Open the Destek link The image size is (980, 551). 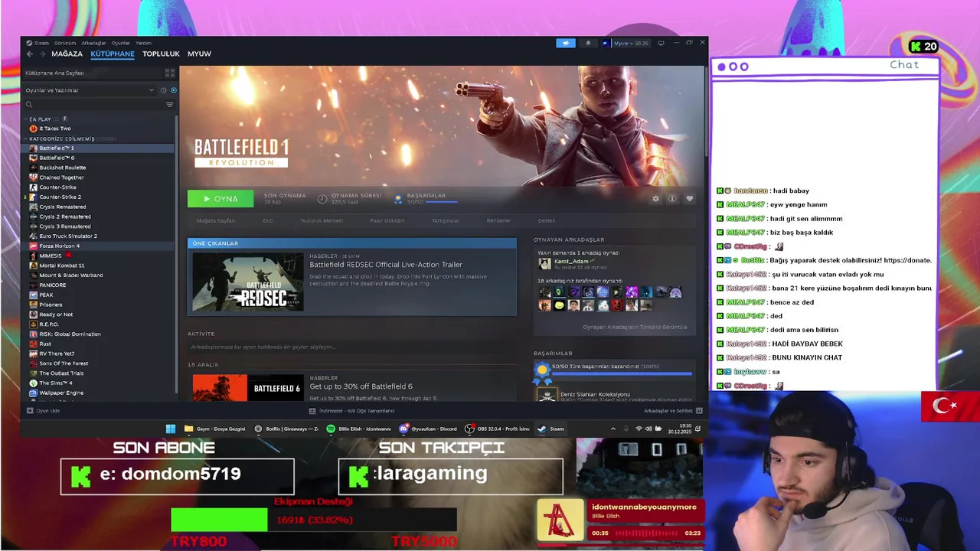[x=547, y=220]
